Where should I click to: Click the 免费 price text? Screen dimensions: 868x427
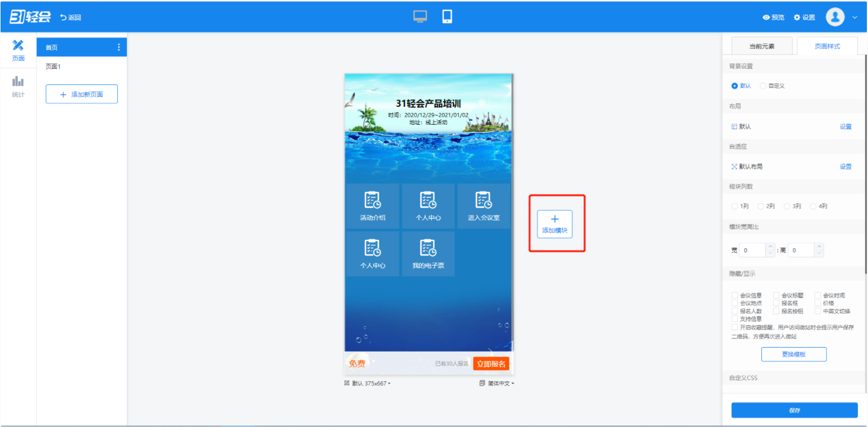pos(357,364)
